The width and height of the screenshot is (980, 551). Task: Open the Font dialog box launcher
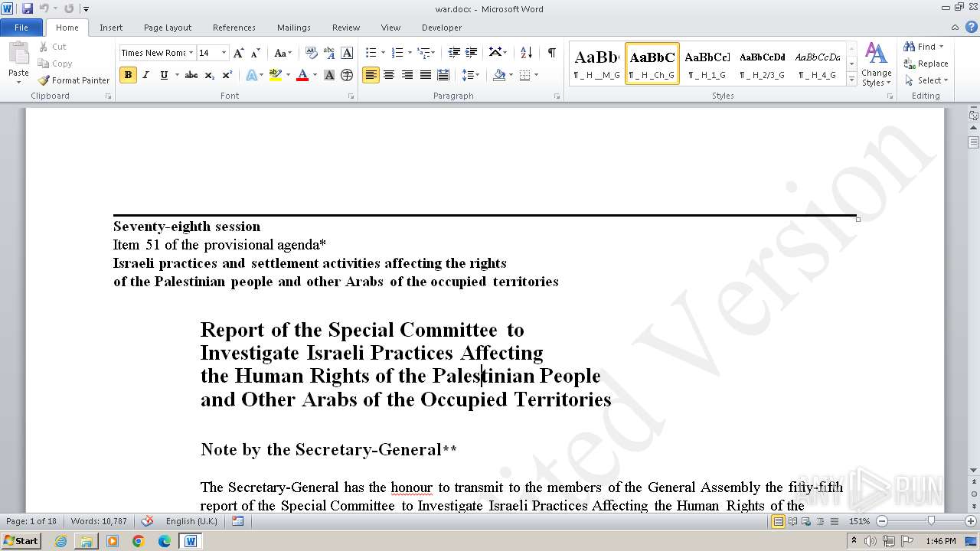351,96
